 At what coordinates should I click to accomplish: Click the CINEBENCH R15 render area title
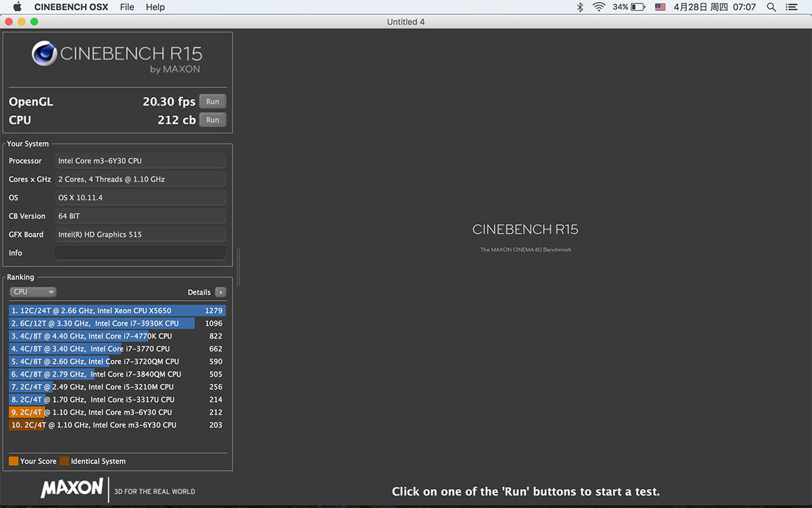coord(525,230)
